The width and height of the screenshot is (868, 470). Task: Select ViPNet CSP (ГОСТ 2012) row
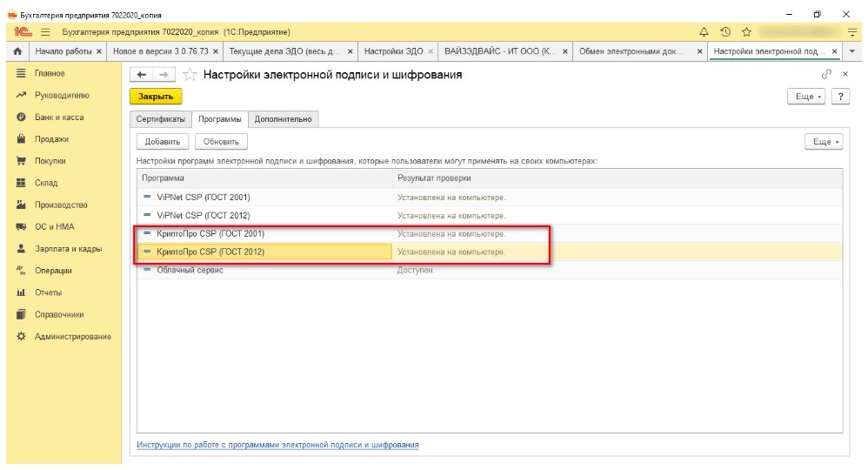point(490,216)
